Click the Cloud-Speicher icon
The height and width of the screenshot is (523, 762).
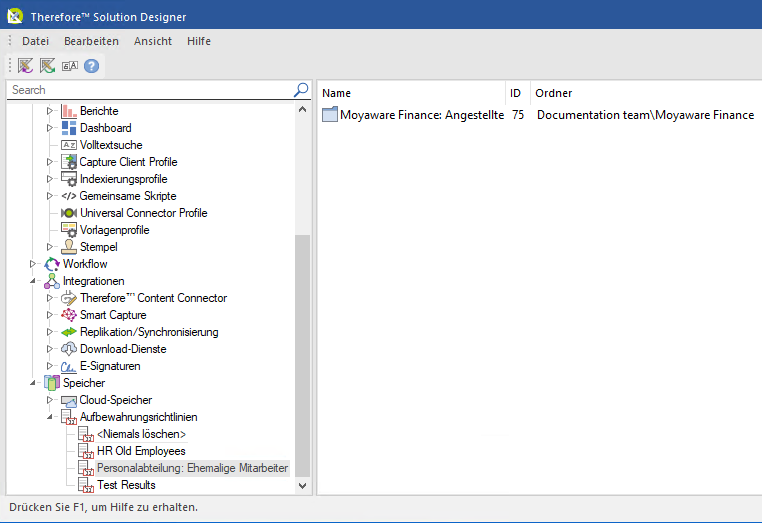pos(69,400)
